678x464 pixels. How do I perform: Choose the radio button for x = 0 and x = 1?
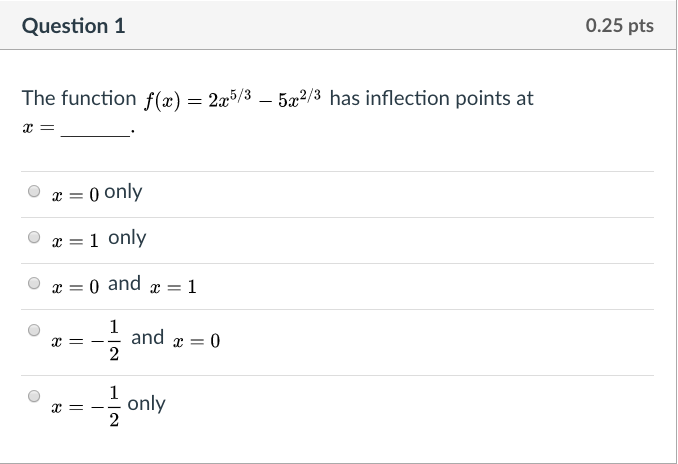point(34,283)
